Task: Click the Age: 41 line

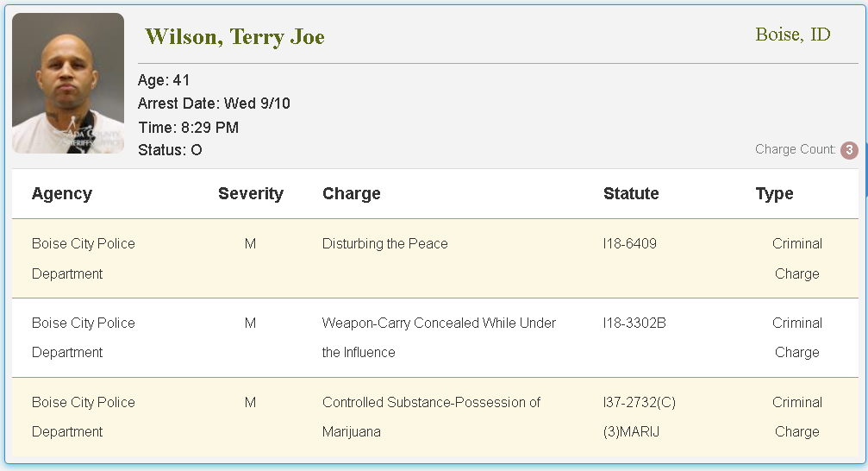Action: pos(163,80)
